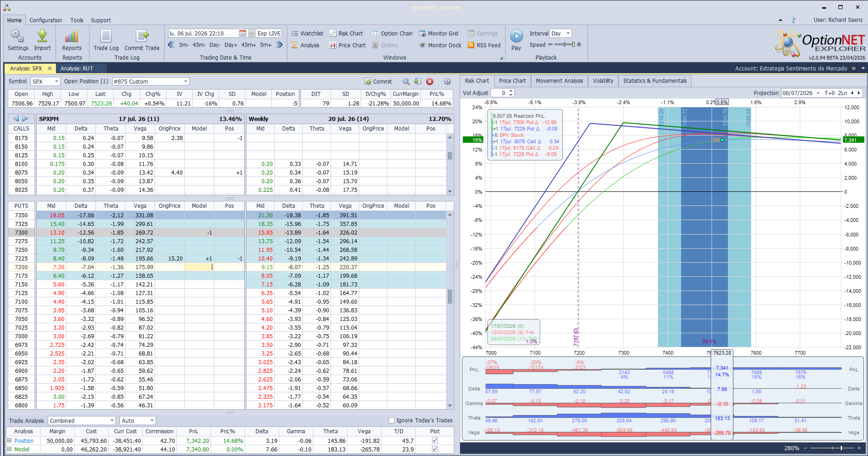Expand the Trade Analysis Combined dropdown
This screenshot has width=868, height=456.
82,421
